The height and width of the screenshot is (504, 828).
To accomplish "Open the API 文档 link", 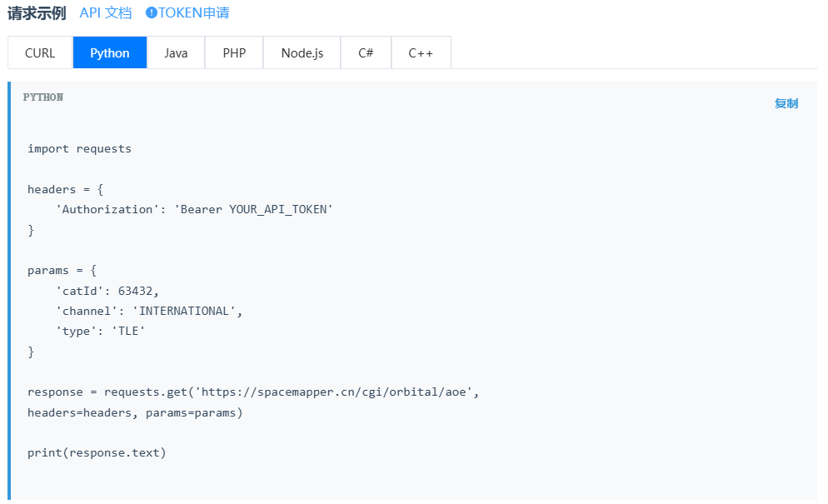I will click(x=106, y=13).
